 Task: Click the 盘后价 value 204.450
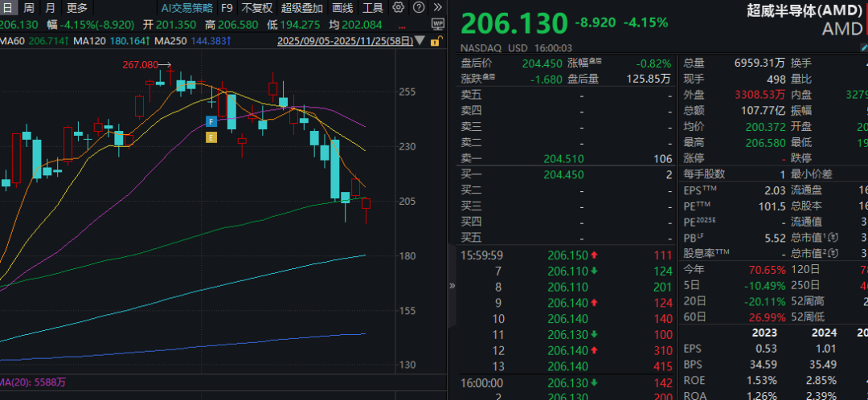point(542,63)
